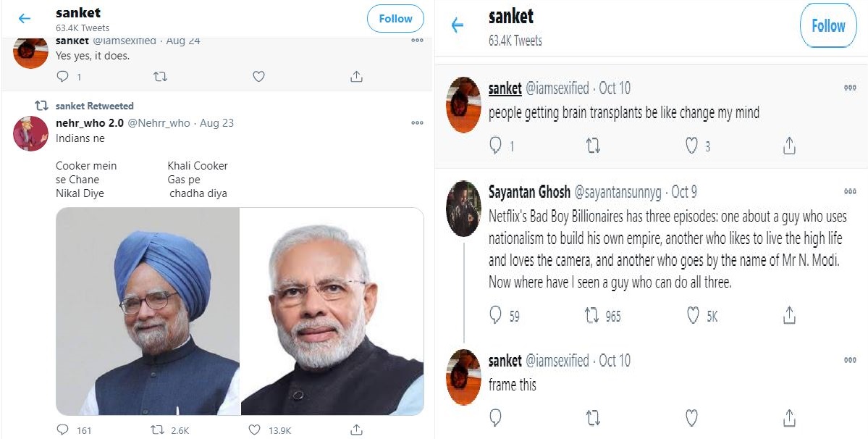868x439 pixels.
Task: Like the nehr_who 2.0 tweet
Action: click(x=254, y=430)
